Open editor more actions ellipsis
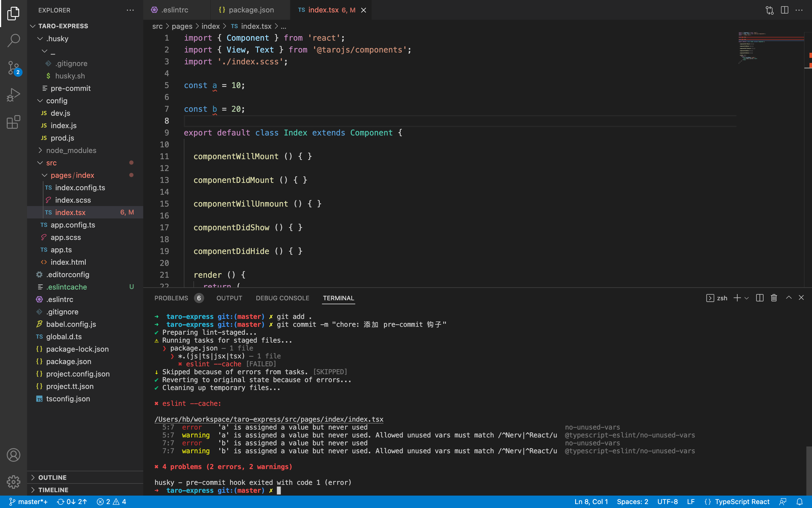 pyautogui.click(x=799, y=10)
